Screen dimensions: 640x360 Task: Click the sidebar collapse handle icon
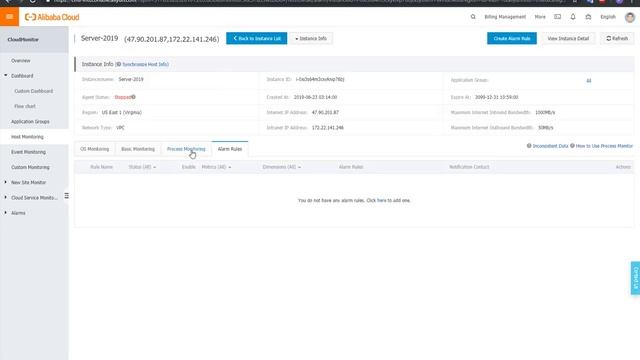tap(67, 196)
